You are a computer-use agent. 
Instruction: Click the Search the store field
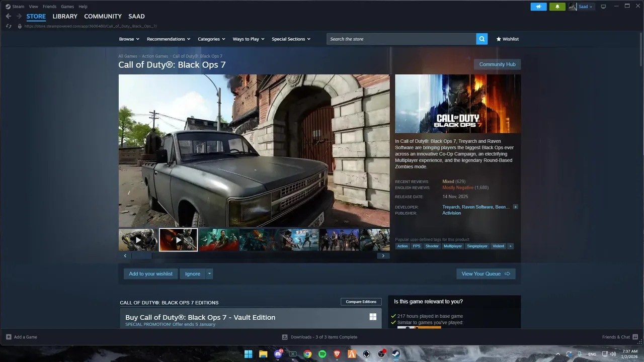tap(401, 39)
